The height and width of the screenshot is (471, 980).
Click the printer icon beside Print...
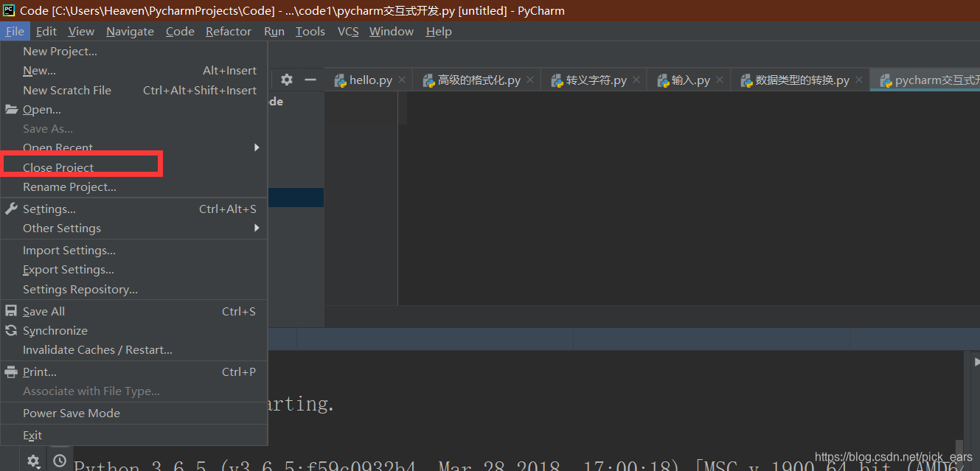pyautogui.click(x=11, y=372)
